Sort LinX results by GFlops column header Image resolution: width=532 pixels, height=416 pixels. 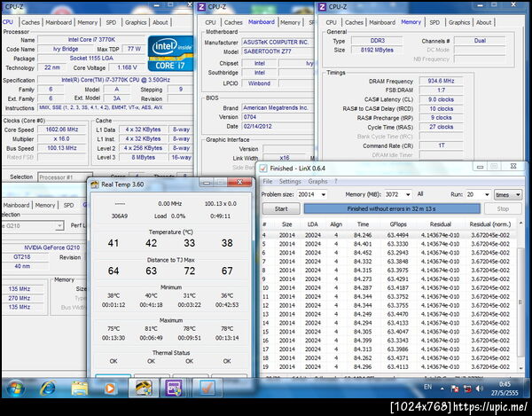397,224
